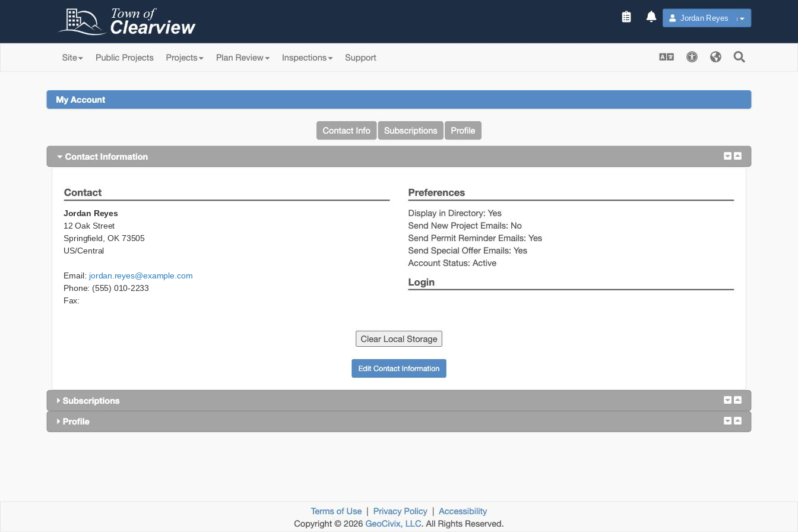Viewport: 798px width, 532px height.
Task: Open the Terms of Use link
Action: click(x=336, y=511)
